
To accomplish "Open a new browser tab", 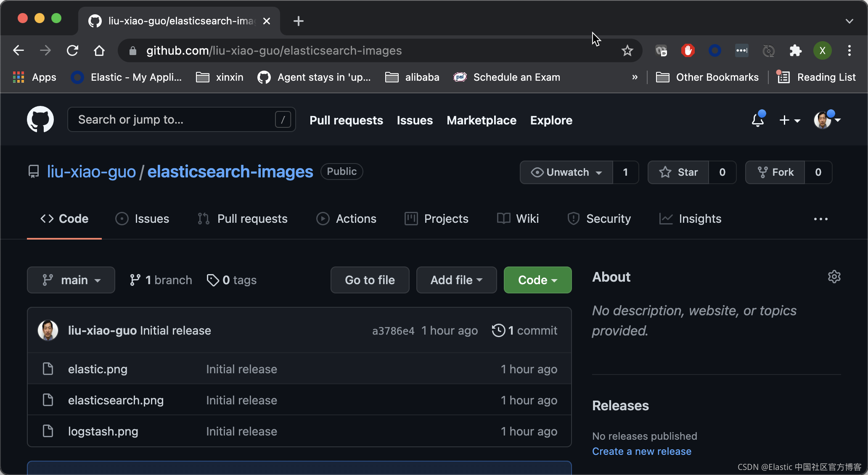I will 299,21.
